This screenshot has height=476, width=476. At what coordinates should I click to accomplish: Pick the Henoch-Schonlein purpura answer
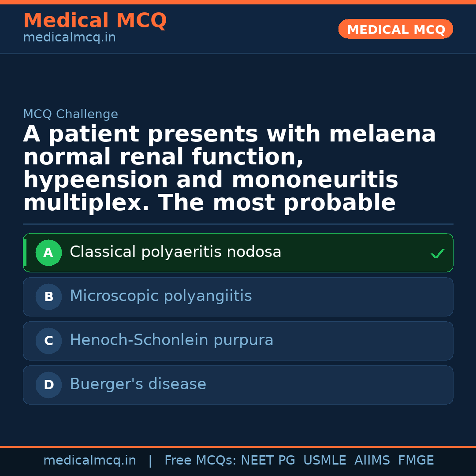(171, 340)
